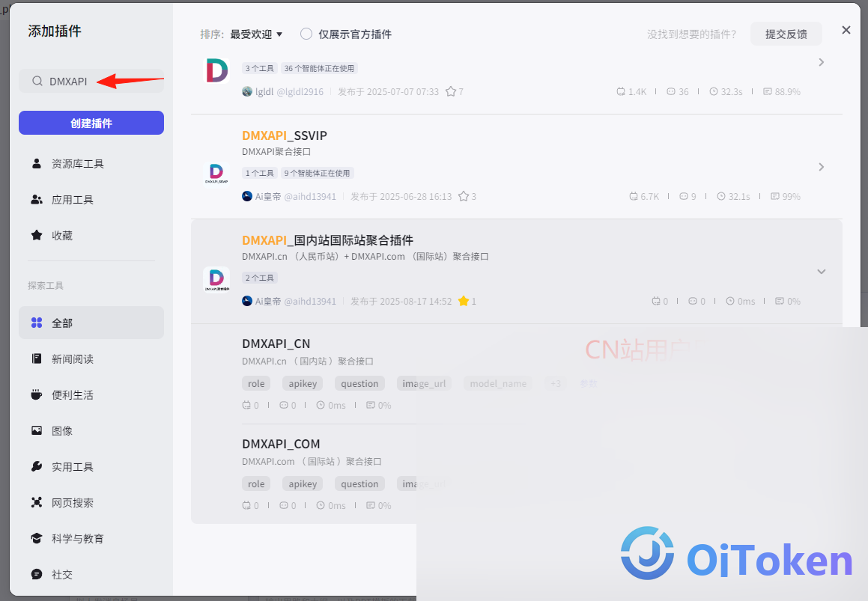
Task: Click the 全部 grid icon
Action: [x=37, y=323]
